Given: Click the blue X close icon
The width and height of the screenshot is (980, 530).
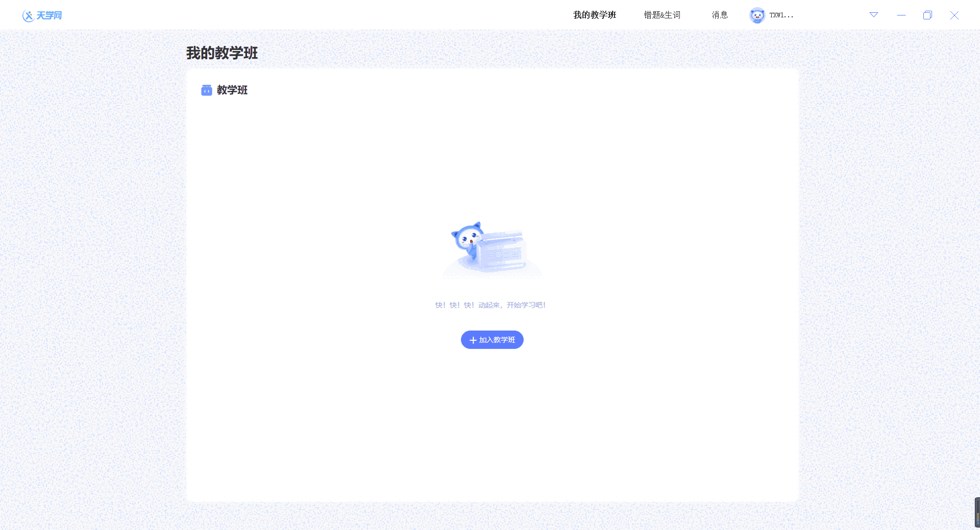Looking at the screenshot, I should [953, 15].
